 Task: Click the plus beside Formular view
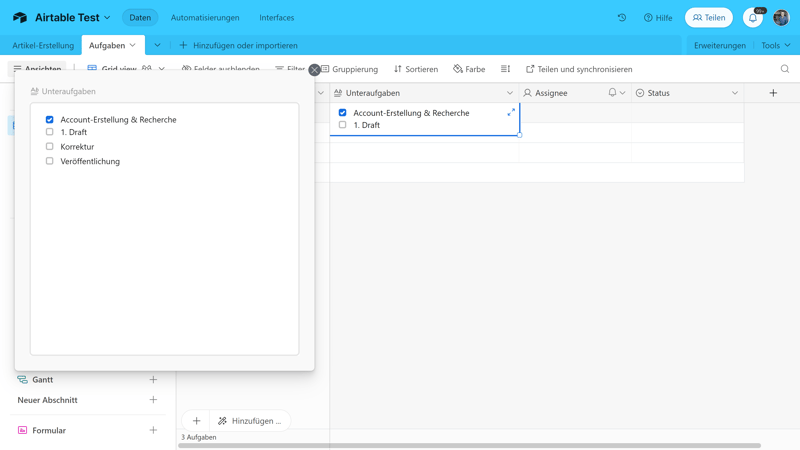[153, 431]
